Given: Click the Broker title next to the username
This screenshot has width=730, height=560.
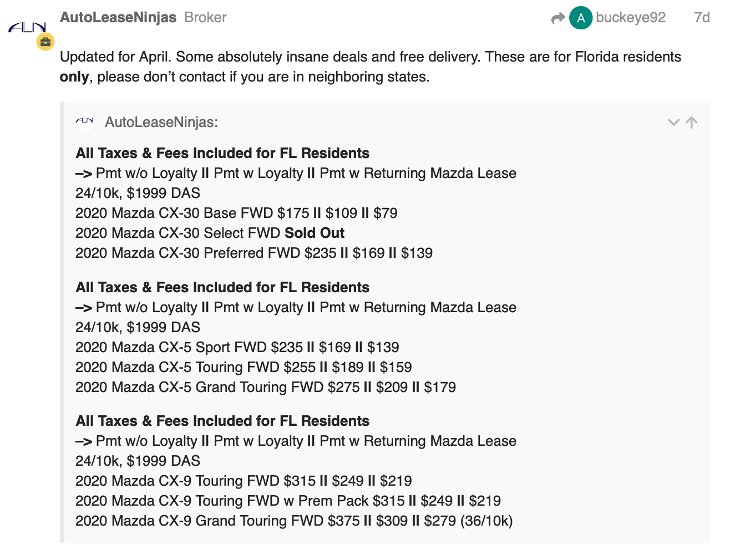Looking at the screenshot, I should click(205, 17).
